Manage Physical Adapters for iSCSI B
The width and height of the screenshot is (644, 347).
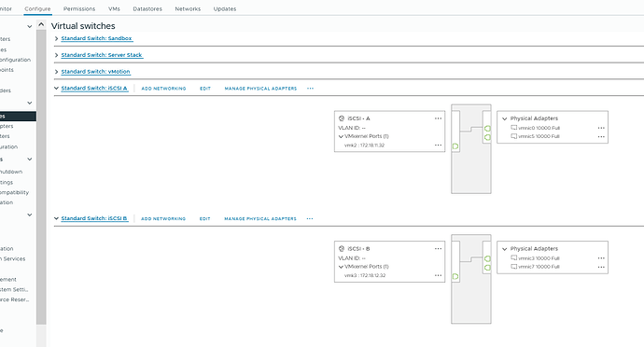[260, 219]
